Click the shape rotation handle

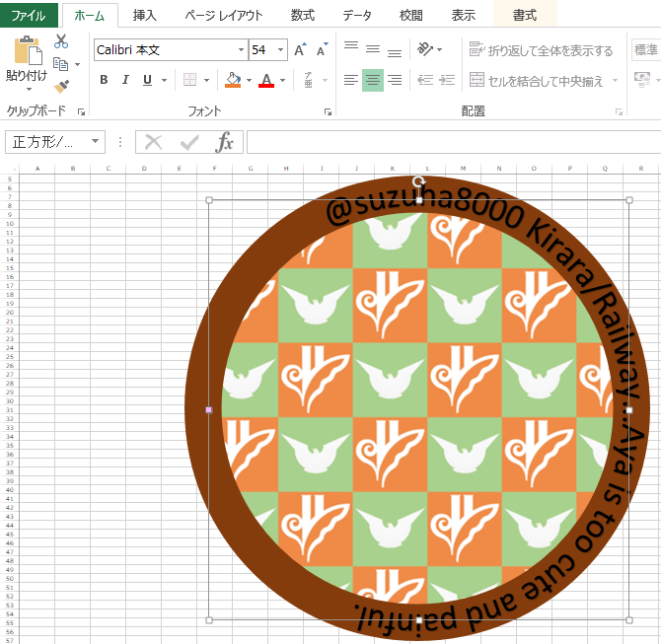pyautogui.click(x=418, y=181)
